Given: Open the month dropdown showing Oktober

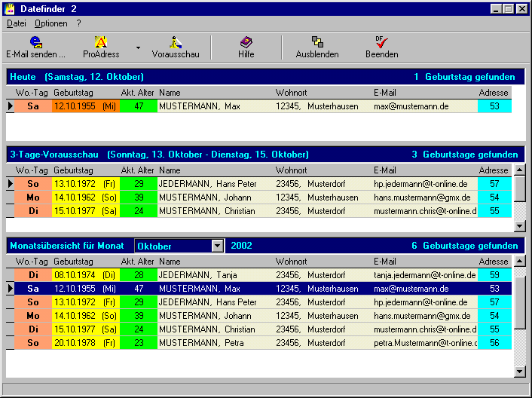Looking at the screenshot, I should [217, 246].
